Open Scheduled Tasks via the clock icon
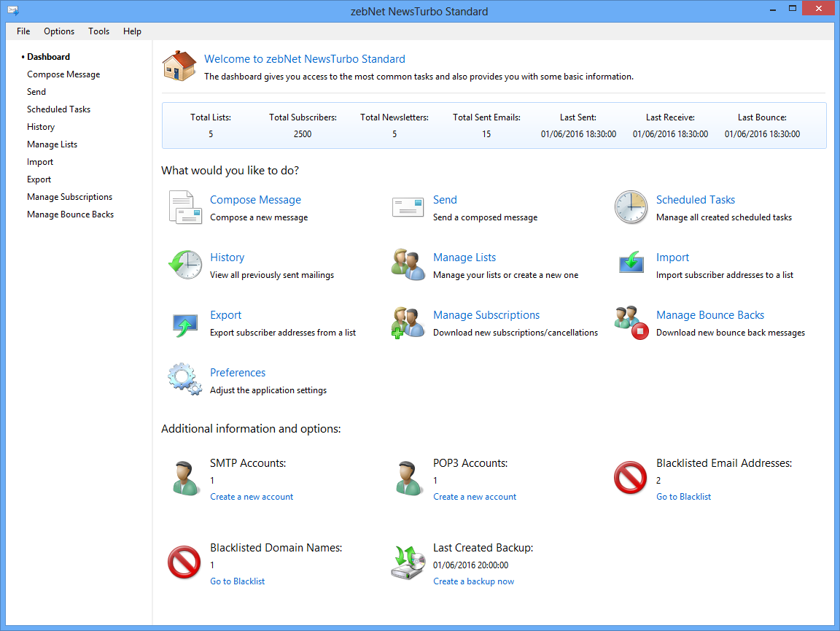The height and width of the screenshot is (631, 840). click(631, 207)
